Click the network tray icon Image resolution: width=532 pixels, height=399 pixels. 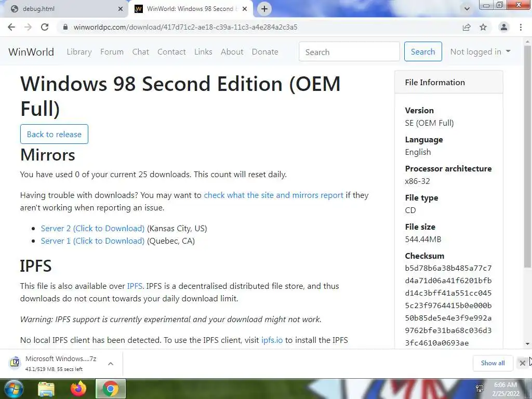click(x=480, y=389)
